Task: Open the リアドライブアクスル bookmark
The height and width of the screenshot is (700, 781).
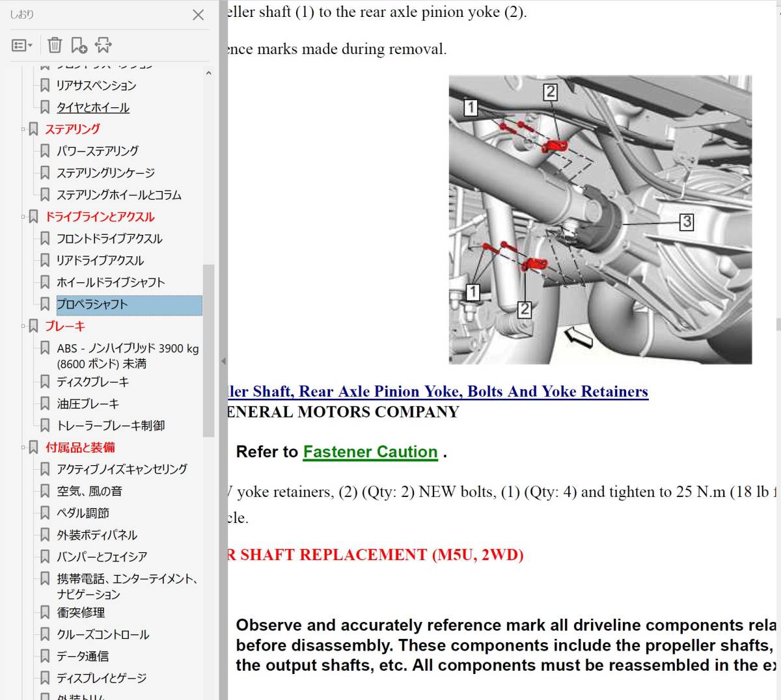Action: point(100,260)
